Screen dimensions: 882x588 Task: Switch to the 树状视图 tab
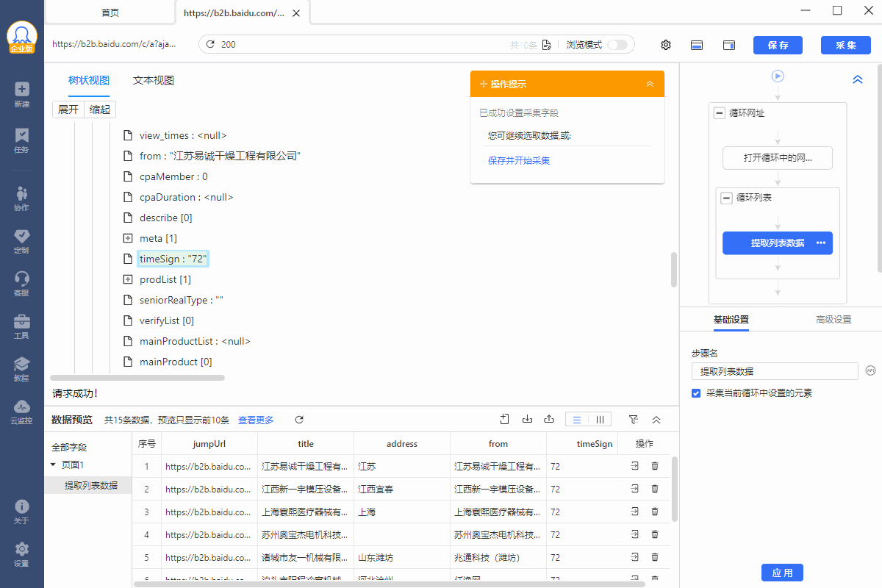(x=89, y=80)
